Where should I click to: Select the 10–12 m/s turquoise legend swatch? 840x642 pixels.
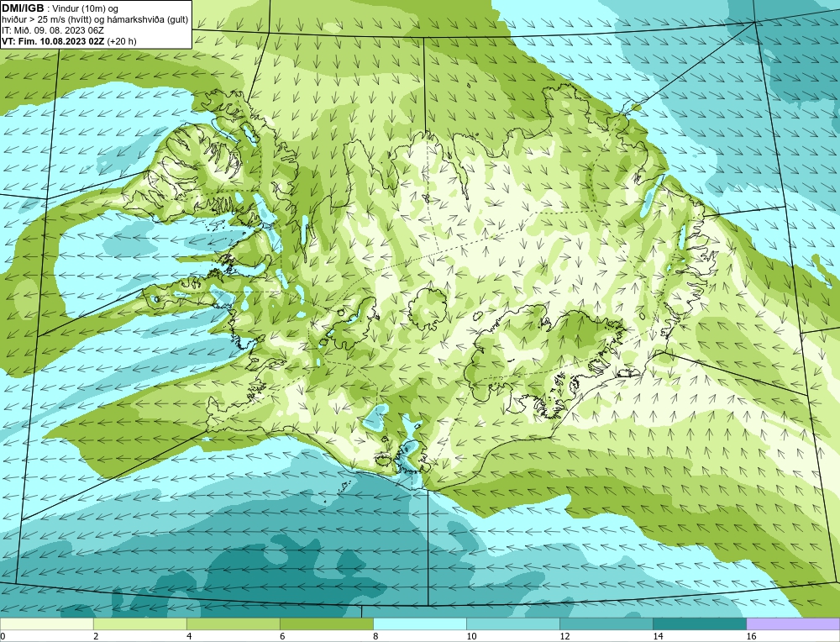point(512,624)
